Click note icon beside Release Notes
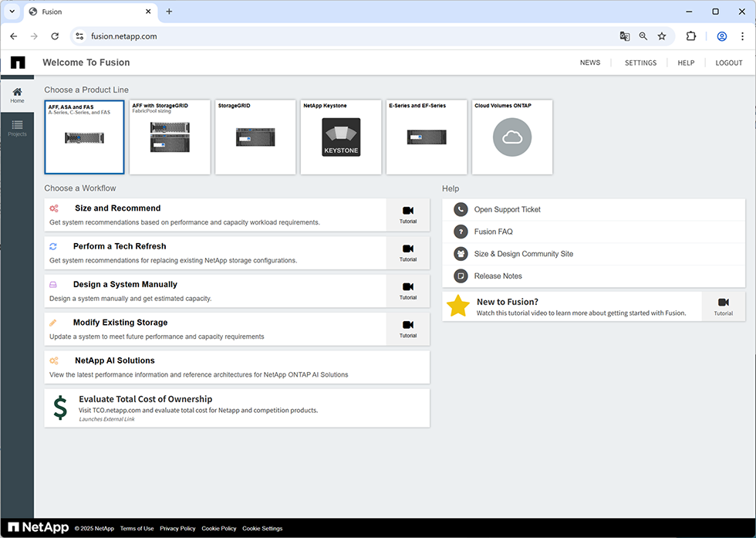 [461, 276]
